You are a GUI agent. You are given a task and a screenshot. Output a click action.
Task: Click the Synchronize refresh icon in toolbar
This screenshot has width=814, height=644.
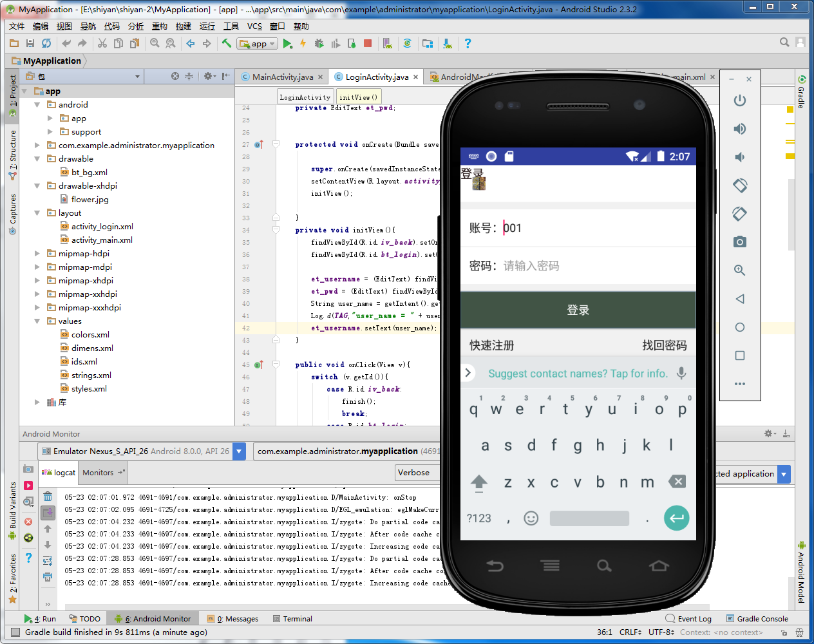pos(46,43)
